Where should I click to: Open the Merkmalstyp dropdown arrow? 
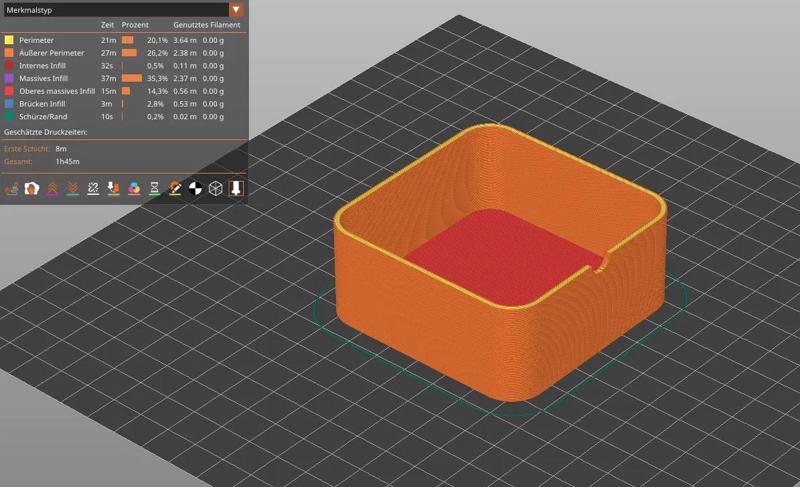point(236,10)
